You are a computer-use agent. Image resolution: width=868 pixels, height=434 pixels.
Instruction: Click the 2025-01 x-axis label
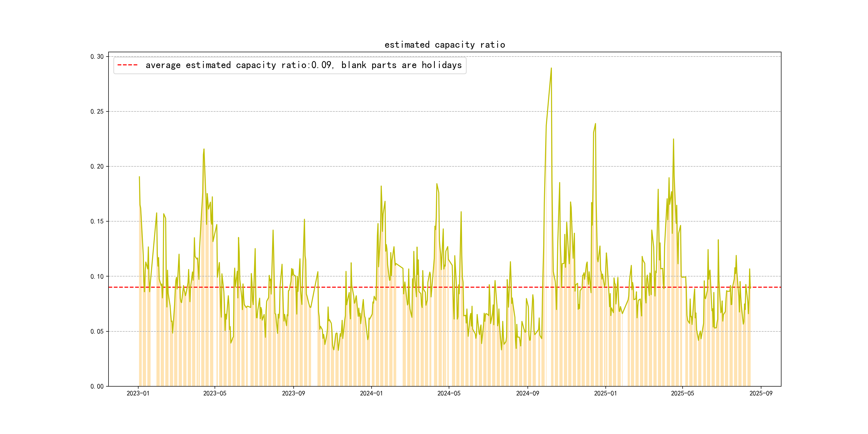coord(605,393)
